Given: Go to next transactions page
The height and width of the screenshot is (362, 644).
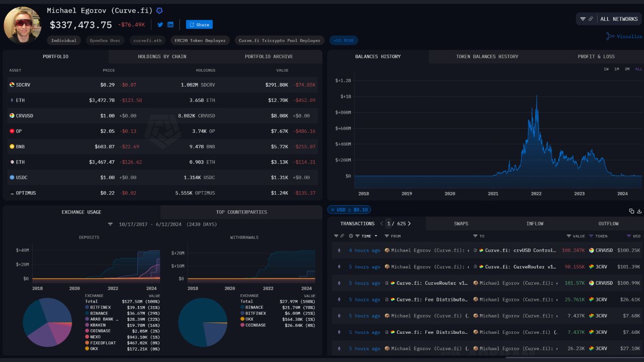Looking at the screenshot, I should pyautogui.click(x=409, y=224).
